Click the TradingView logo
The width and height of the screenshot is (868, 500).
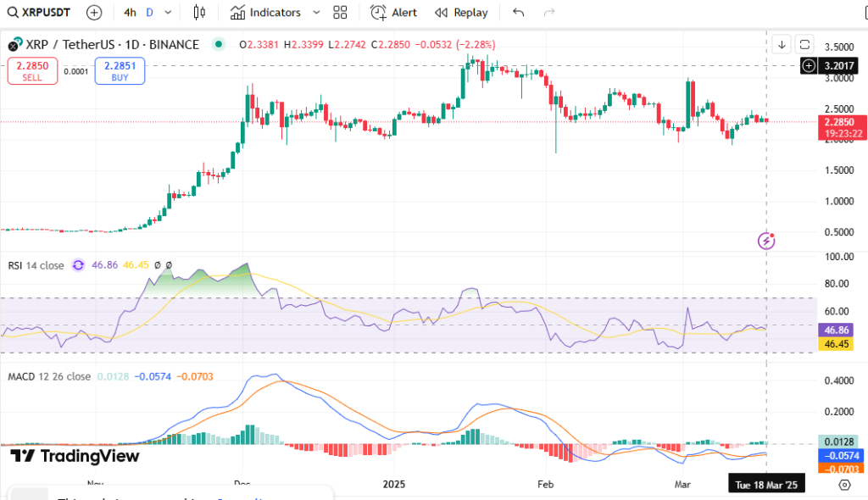(x=75, y=456)
